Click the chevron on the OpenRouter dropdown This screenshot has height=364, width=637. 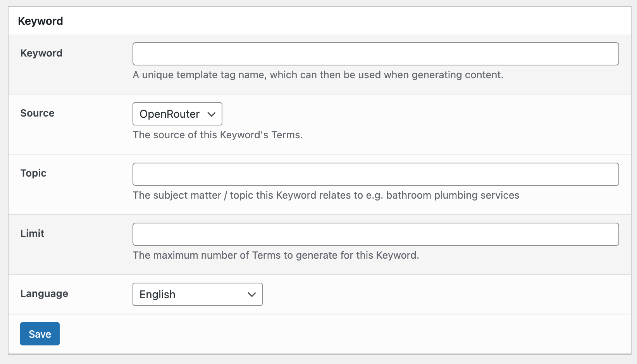pyautogui.click(x=211, y=114)
